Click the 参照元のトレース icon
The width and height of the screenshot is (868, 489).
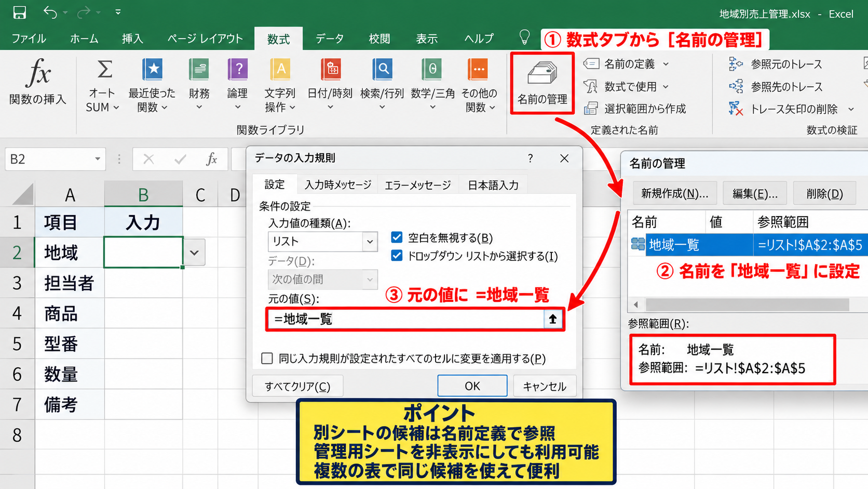pos(736,64)
